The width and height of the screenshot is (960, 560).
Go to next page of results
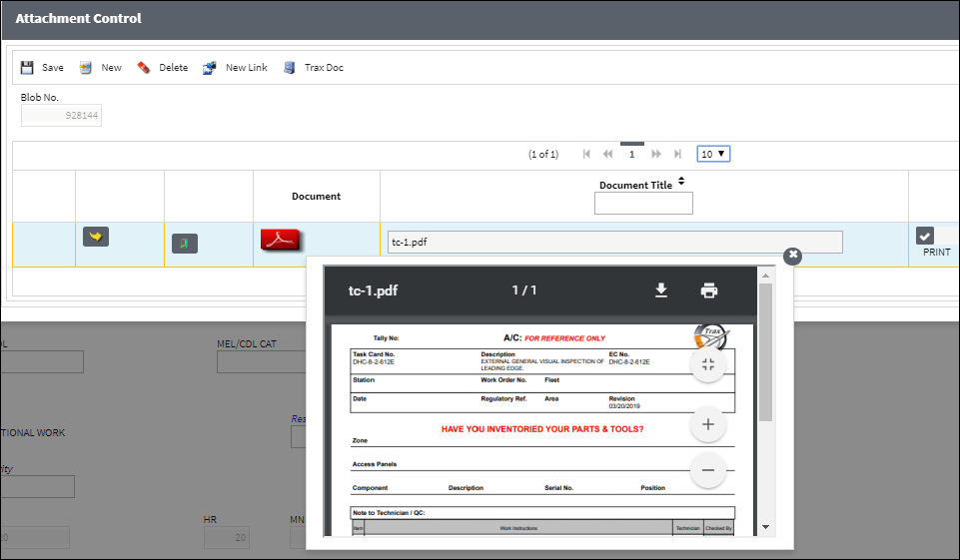(655, 155)
